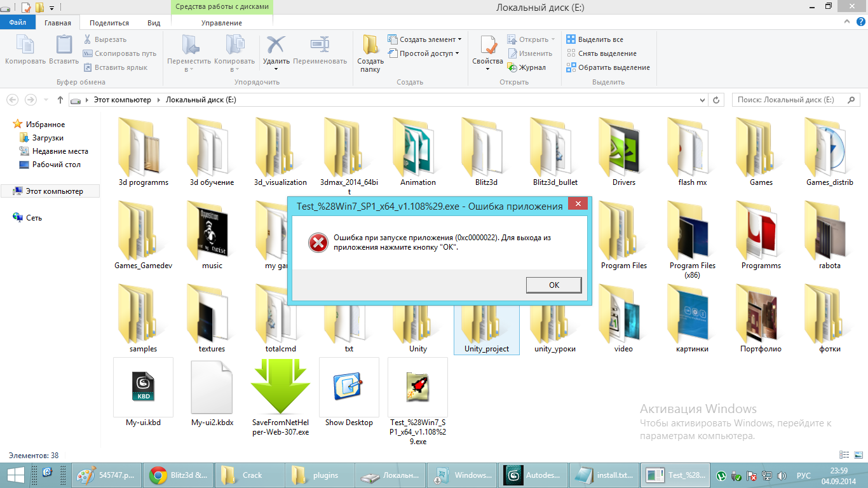
Task: Open the blue Файл menu
Action: (x=17, y=23)
